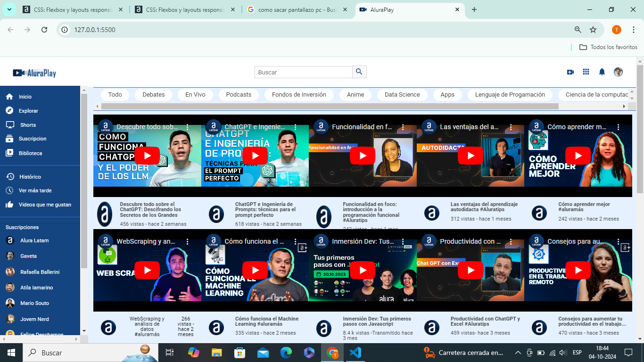
Task: Open 'Descubre todo sobre el ChatGPT' title link
Action: point(150,209)
